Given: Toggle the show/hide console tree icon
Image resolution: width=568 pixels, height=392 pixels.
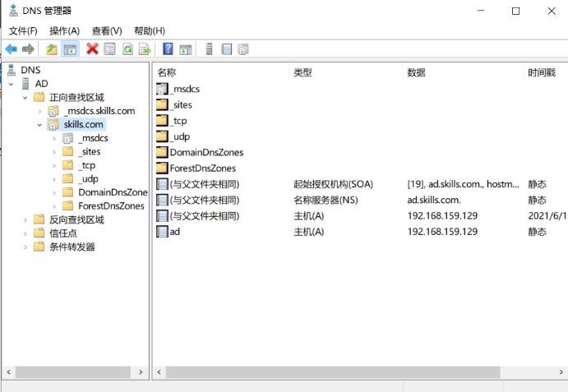Looking at the screenshot, I should point(70,49).
